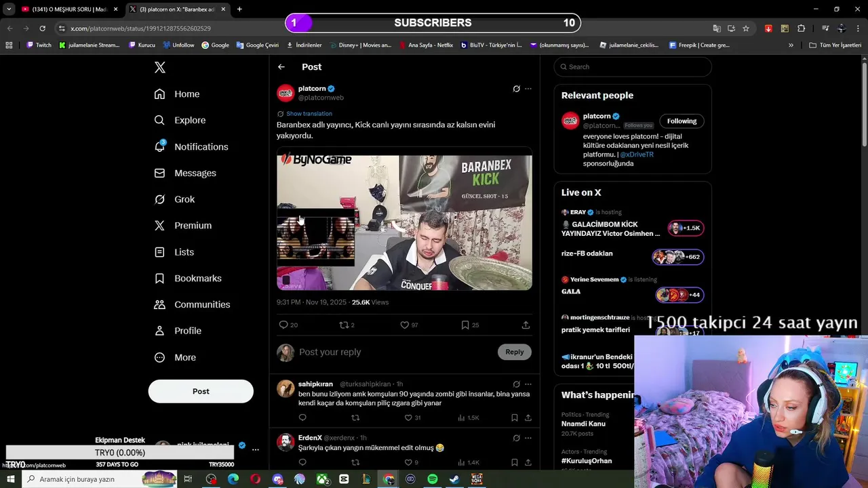Click the big white Post button
The width and height of the screenshot is (868, 488).
click(201, 391)
